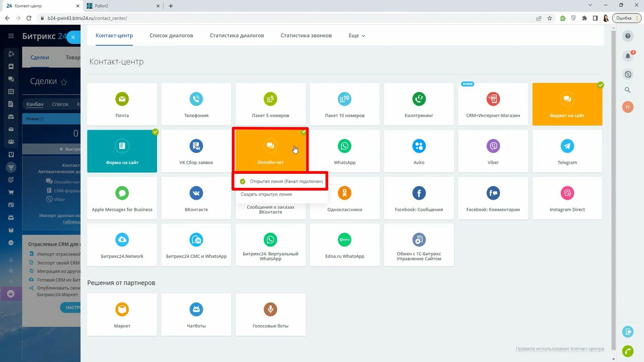Open the browser extensions puzzle icon

pyautogui.click(x=585, y=18)
